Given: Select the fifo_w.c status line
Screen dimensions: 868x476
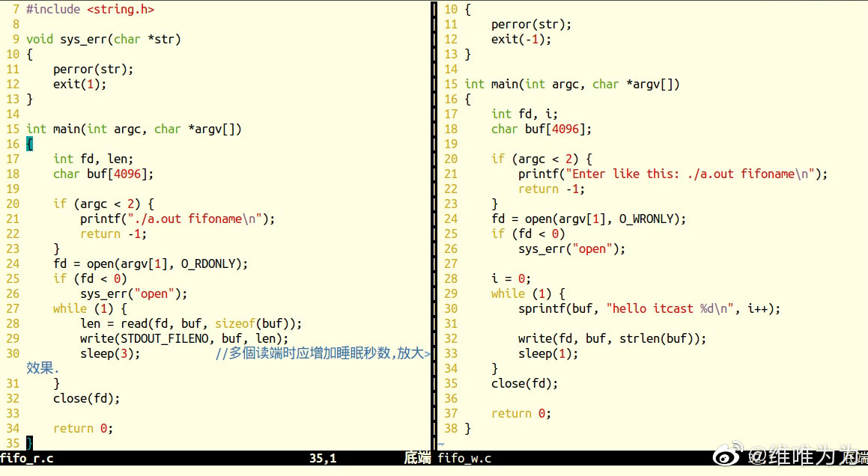Looking at the screenshot, I should [x=465, y=458].
